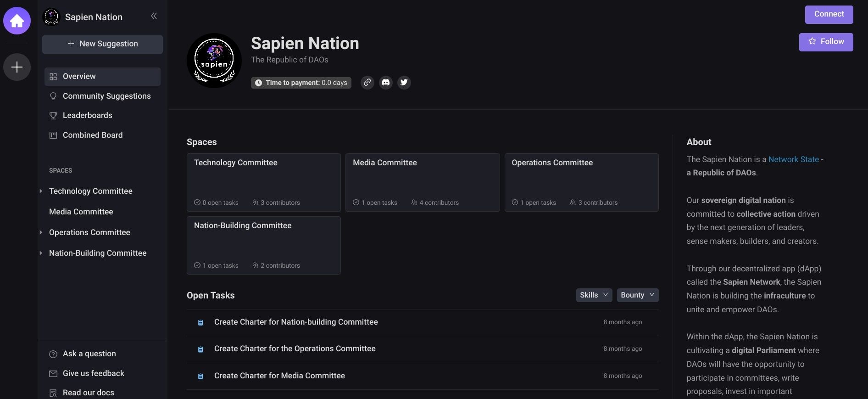Select Combined Board in the sidebar
Screen dimensions: 868x399
tap(92, 135)
